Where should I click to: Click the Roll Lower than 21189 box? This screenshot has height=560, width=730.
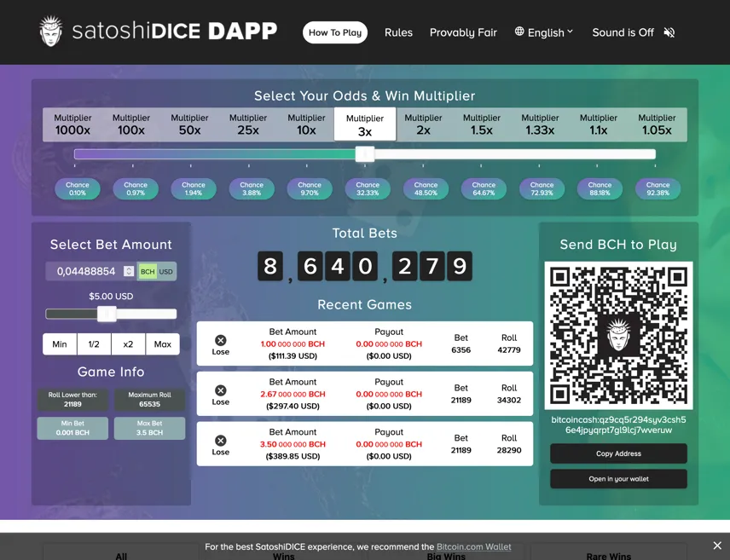[72, 400]
